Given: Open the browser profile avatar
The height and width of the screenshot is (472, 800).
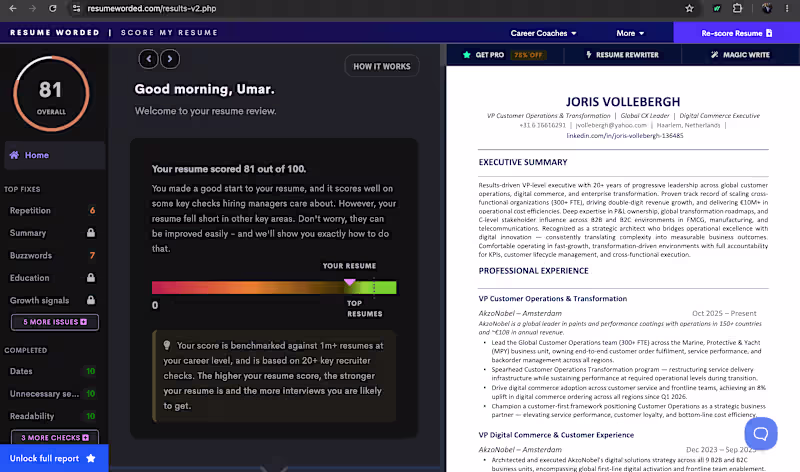Looking at the screenshot, I should 766,8.
